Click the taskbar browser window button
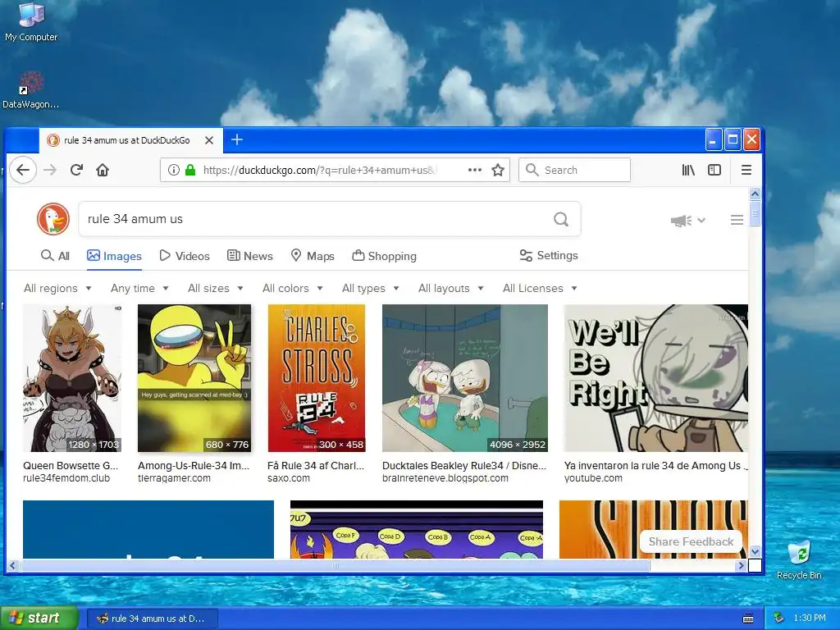 pyautogui.click(x=152, y=619)
